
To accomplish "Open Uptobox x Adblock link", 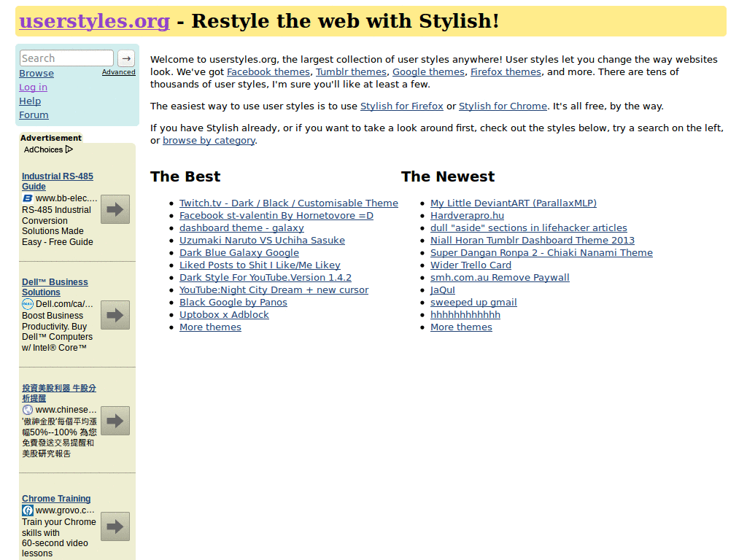I will pyautogui.click(x=224, y=315).
